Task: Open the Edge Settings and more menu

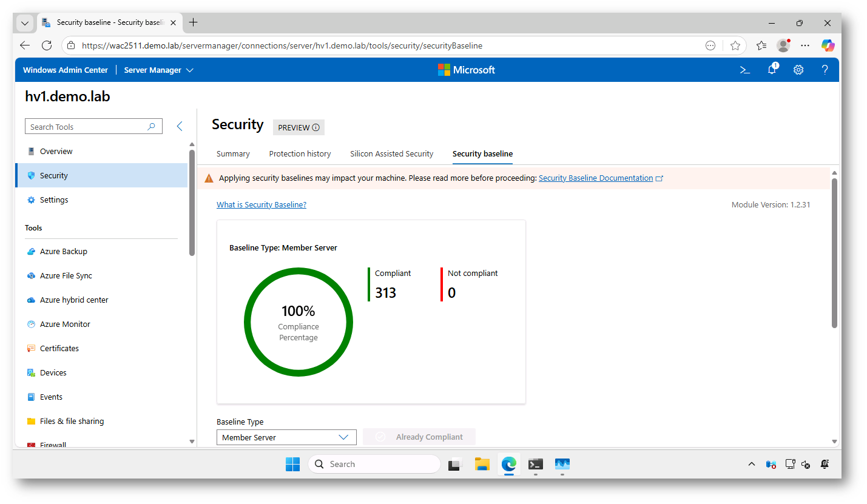Action: (x=805, y=45)
